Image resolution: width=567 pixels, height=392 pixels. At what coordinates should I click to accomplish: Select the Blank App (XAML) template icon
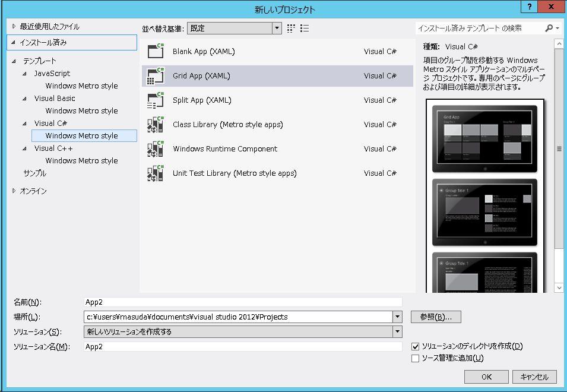(156, 52)
